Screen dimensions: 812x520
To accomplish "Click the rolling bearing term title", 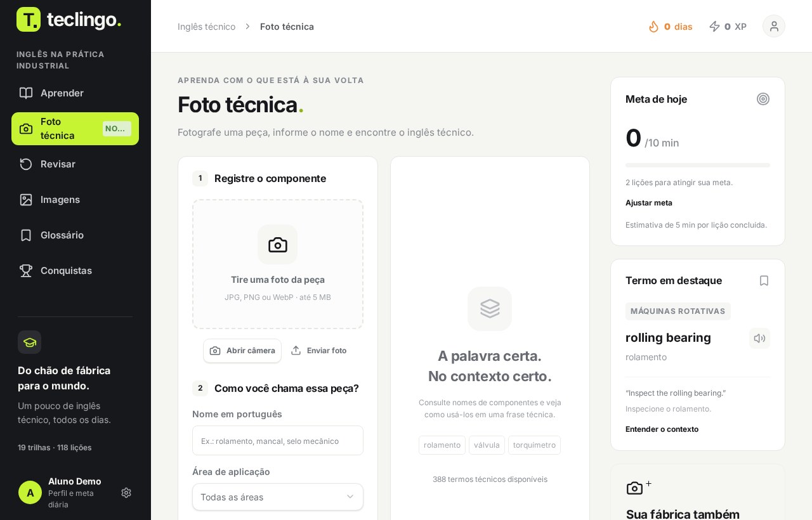I will click(x=668, y=338).
